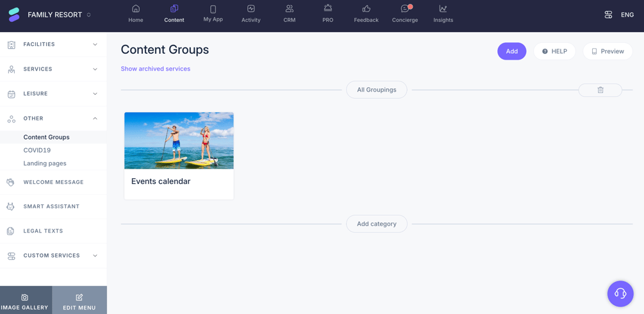Click the Welcome Message hands icon
The image size is (644, 314).
[x=11, y=182]
